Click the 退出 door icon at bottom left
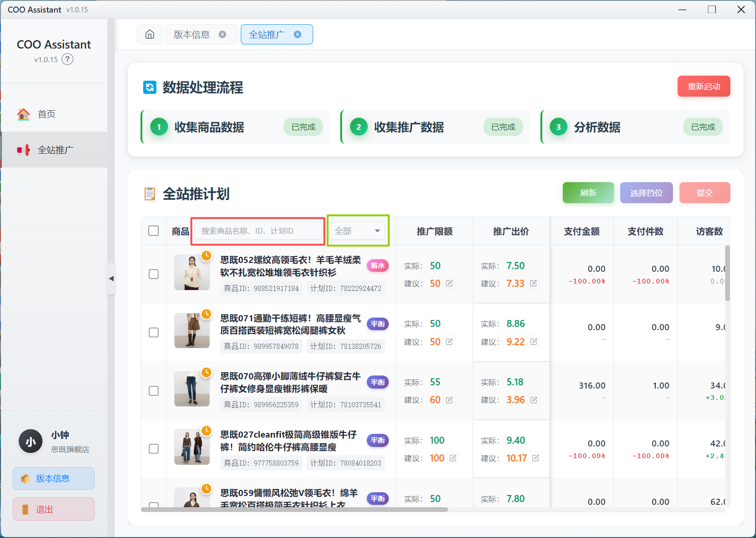This screenshot has height=538, width=756. tap(25, 509)
